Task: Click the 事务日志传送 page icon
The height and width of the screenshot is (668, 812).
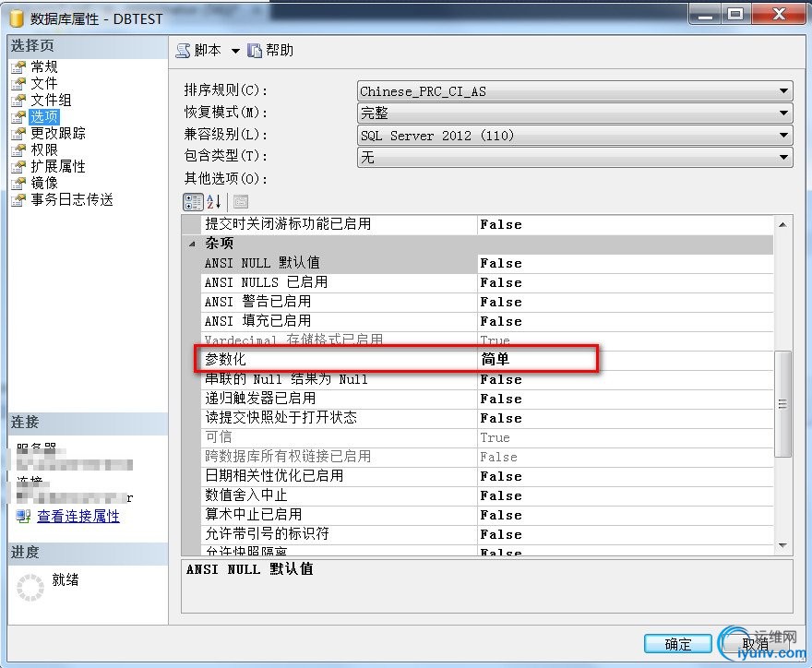Action: click(x=18, y=199)
